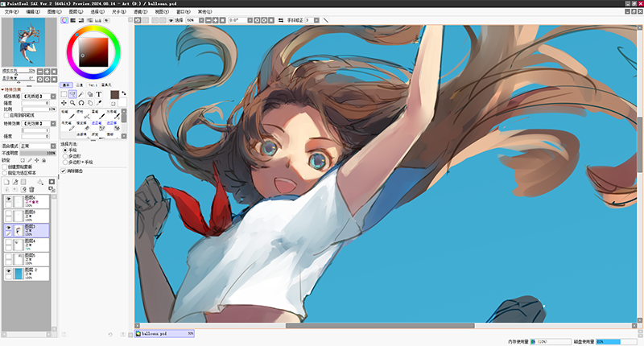Image resolution: width=644 pixels, height=346 pixels.
Task: Click the brown foreground color swatch
Action: coord(115,95)
